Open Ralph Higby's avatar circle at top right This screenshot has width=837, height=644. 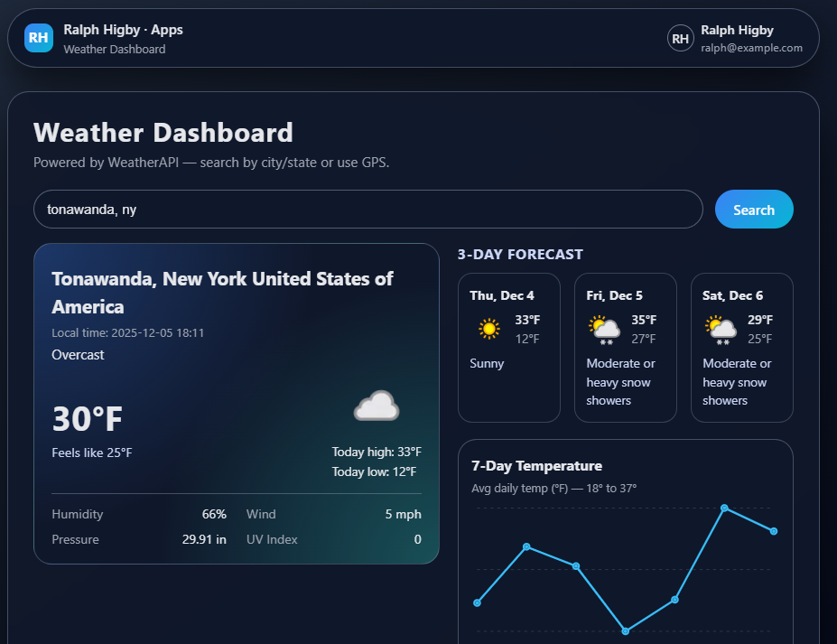tap(680, 38)
